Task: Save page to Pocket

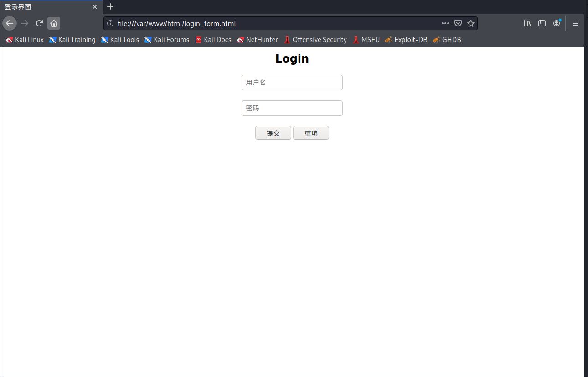Action: pos(458,23)
